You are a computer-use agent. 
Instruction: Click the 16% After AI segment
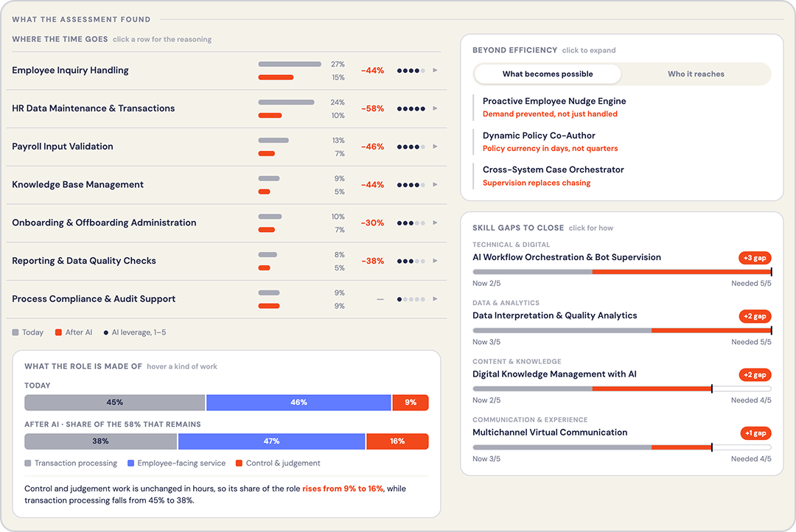397,441
